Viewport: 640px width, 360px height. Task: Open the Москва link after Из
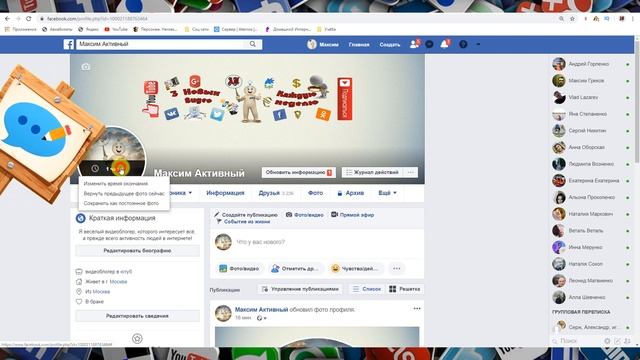point(101,292)
